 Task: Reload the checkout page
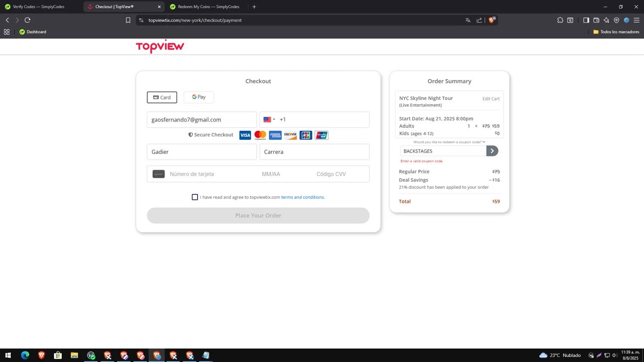27,20
